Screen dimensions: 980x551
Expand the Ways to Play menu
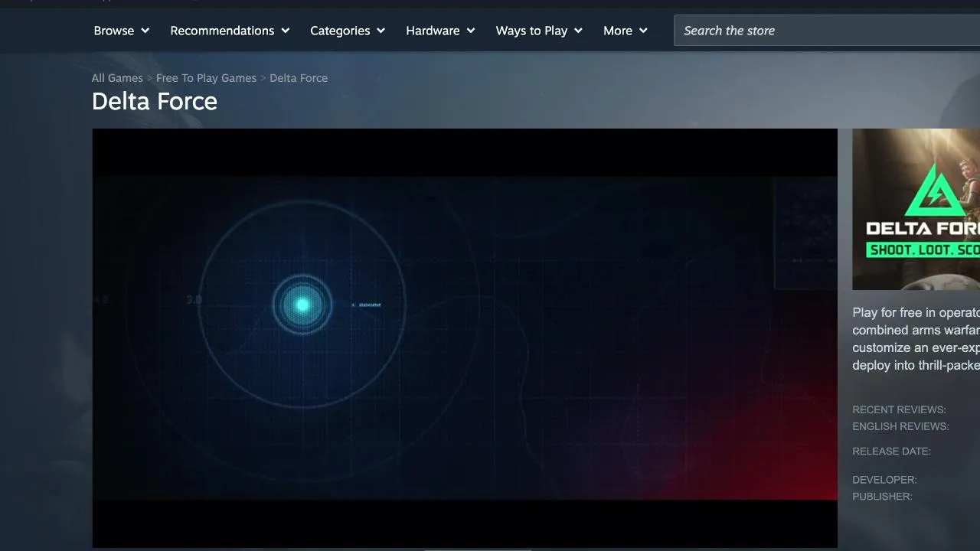pyautogui.click(x=539, y=31)
